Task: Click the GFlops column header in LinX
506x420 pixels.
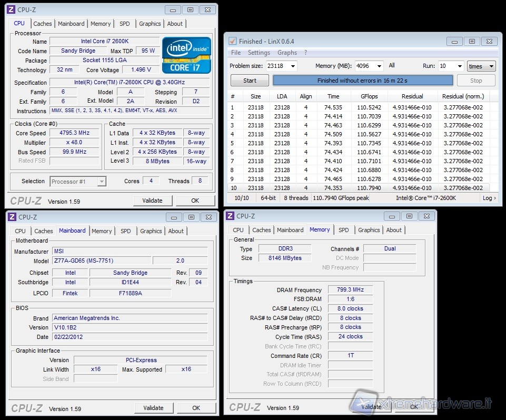Action: point(369,96)
